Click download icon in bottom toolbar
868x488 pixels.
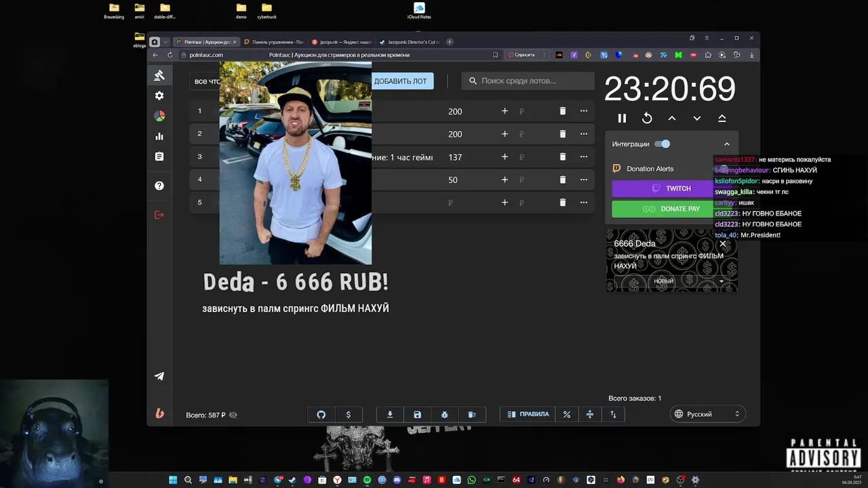pyautogui.click(x=390, y=414)
